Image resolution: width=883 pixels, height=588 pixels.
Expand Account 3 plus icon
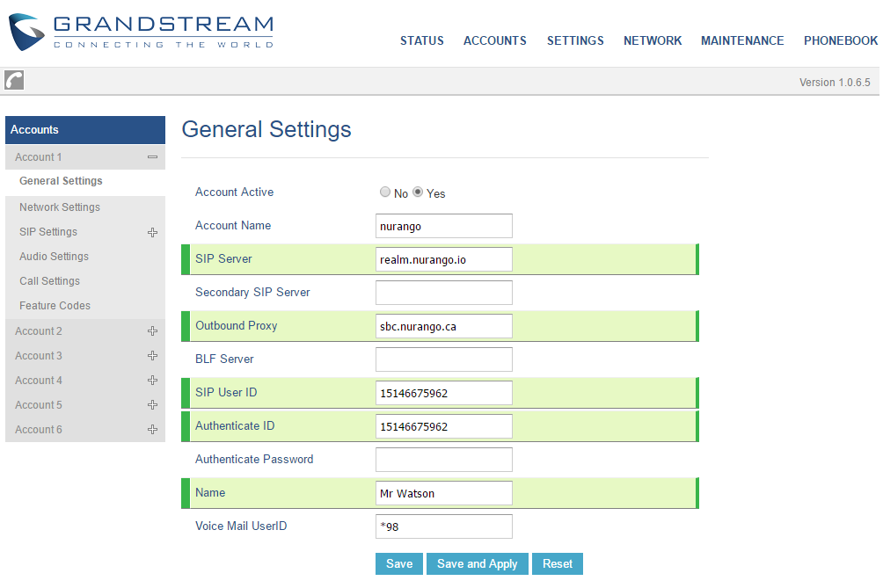pos(153,356)
